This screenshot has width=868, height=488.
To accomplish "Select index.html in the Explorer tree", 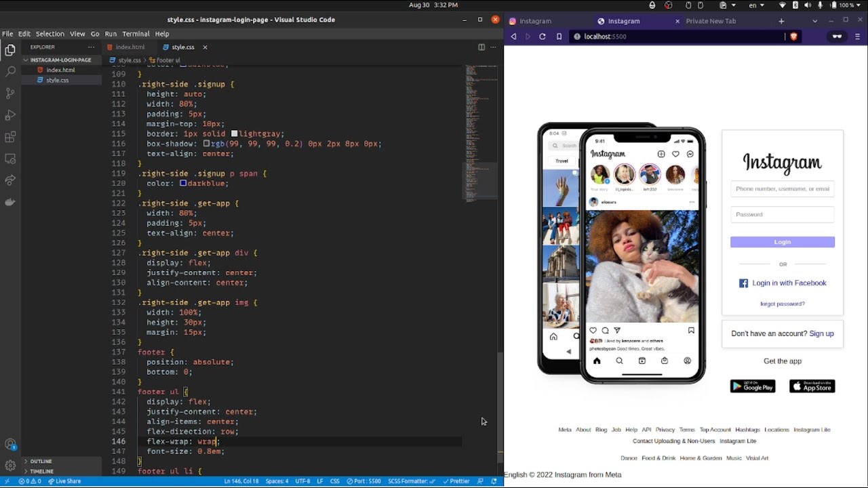I will pyautogui.click(x=60, y=70).
